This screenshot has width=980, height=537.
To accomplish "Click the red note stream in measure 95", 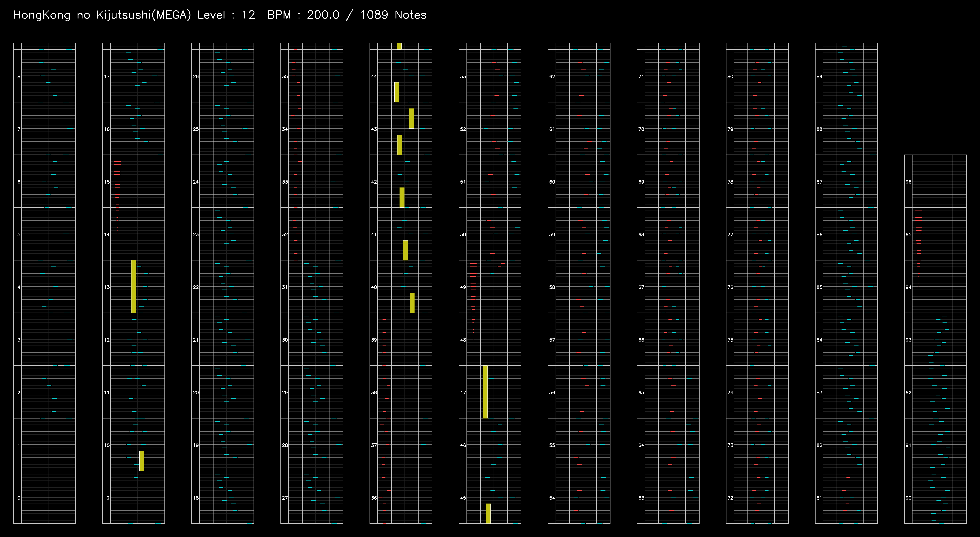I will 919,246.
